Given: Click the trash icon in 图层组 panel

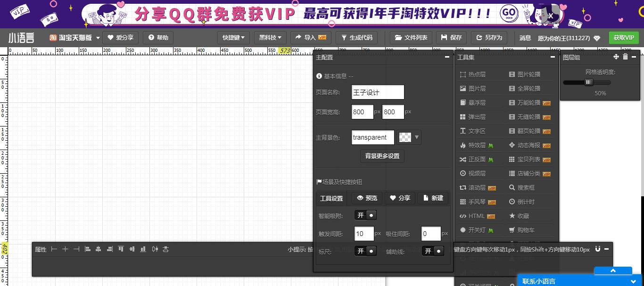Looking at the screenshot, I should pos(625,57).
